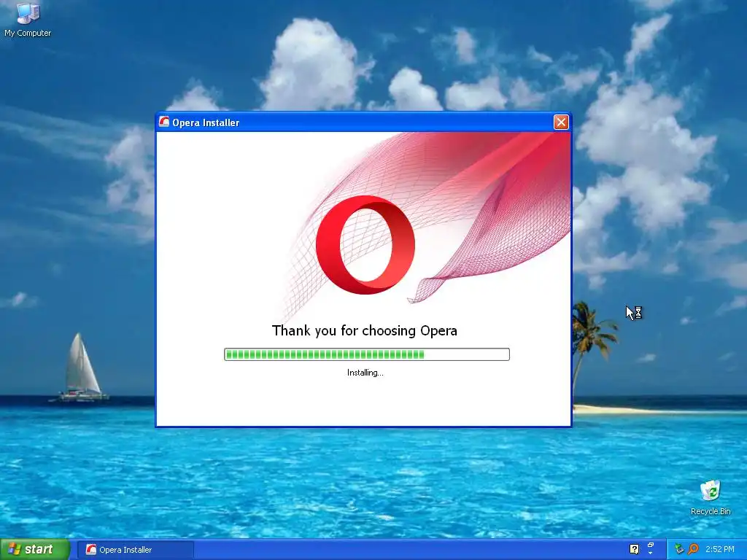Open the Start menu

(x=34, y=550)
